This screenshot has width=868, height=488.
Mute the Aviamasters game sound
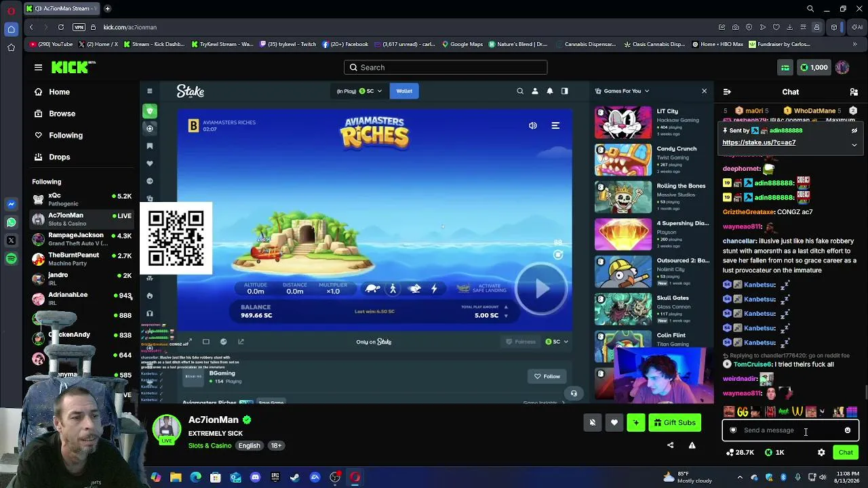pyautogui.click(x=533, y=125)
